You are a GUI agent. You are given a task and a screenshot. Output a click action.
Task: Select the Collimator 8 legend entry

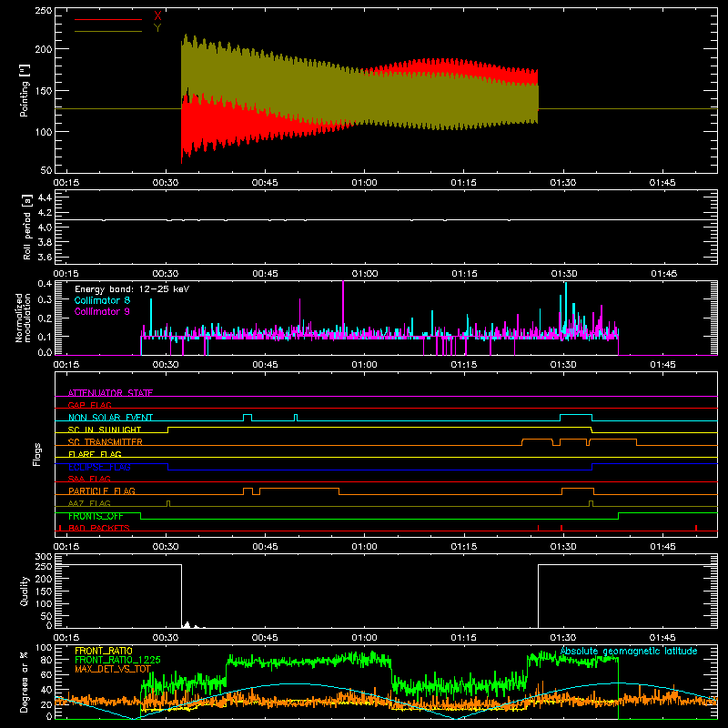pyautogui.click(x=102, y=300)
